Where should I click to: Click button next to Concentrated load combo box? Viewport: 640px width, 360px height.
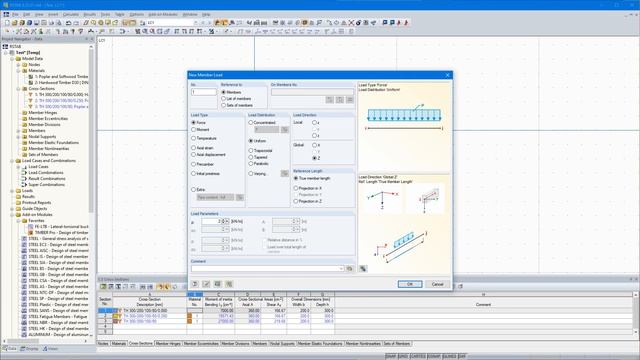284,130
